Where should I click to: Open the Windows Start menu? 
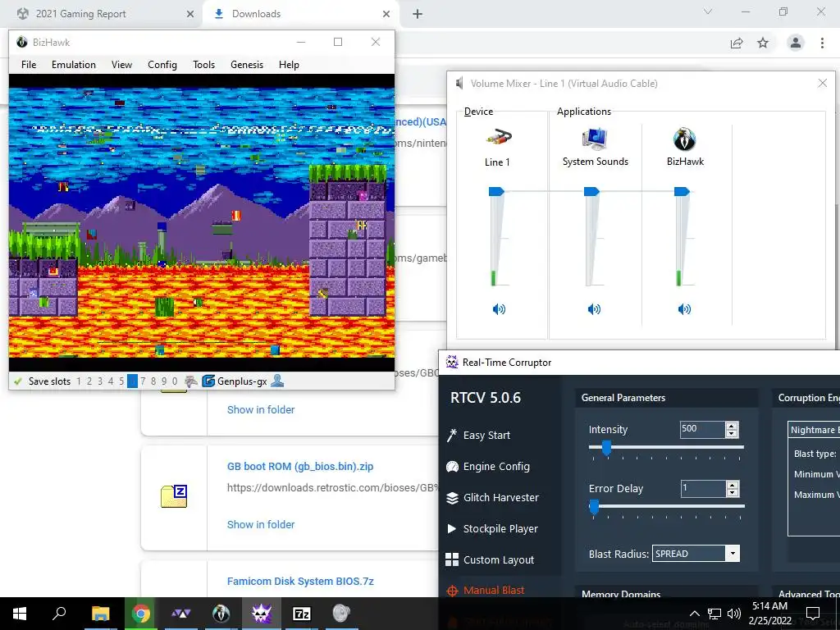click(x=20, y=613)
